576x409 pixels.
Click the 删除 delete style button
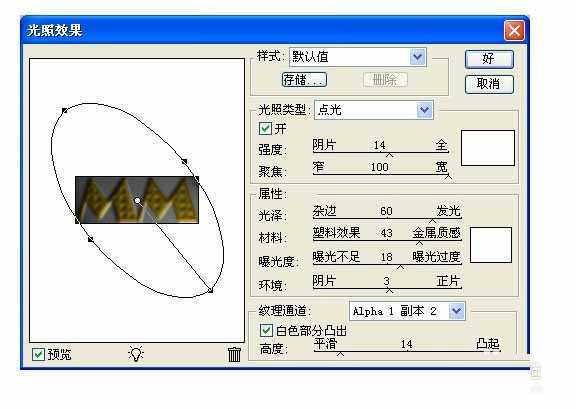click(x=385, y=79)
